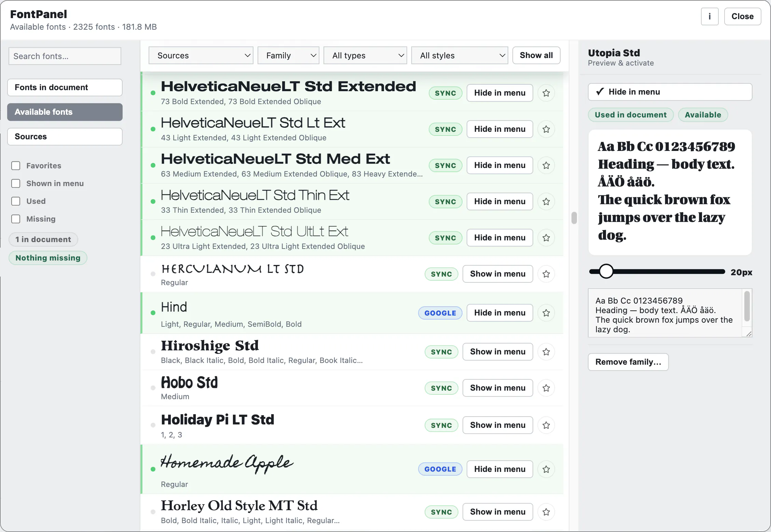Star the Holiday Pi LT Std font
The height and width of the screenshot is (532, 771).
pos(546,425)
